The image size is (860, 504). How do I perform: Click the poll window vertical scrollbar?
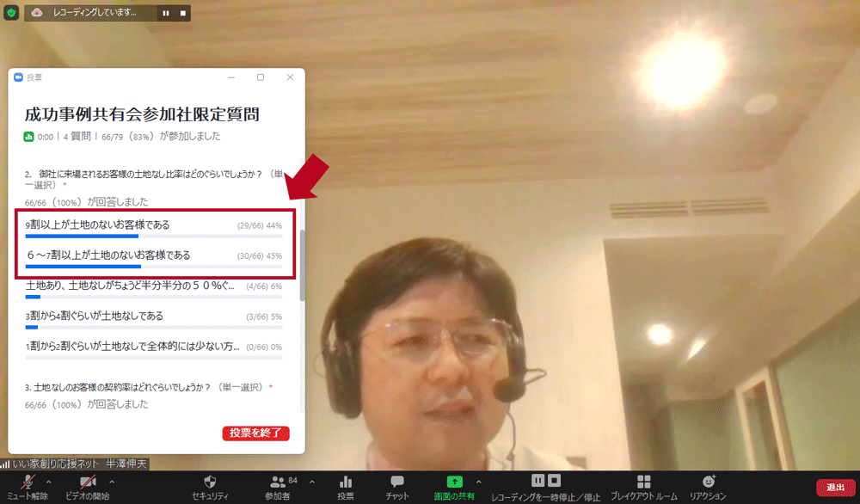coord(301,267)
